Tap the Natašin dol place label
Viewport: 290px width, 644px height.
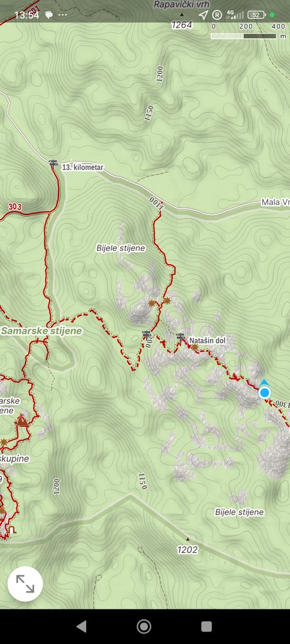coord(208,340)
